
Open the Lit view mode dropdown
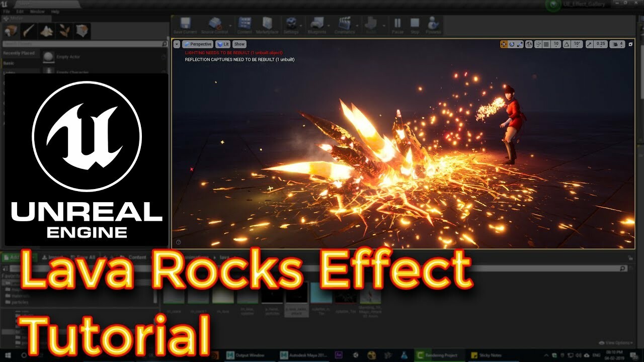pos(223,44)
